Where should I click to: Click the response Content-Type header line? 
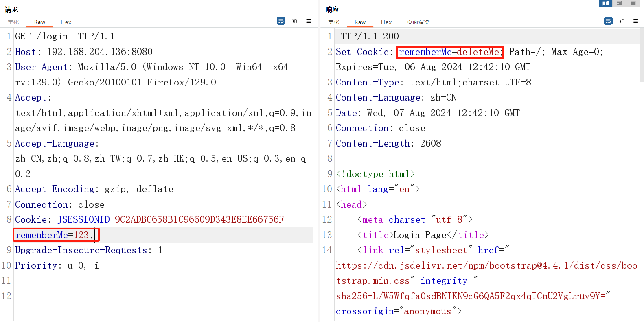point(434,82)
